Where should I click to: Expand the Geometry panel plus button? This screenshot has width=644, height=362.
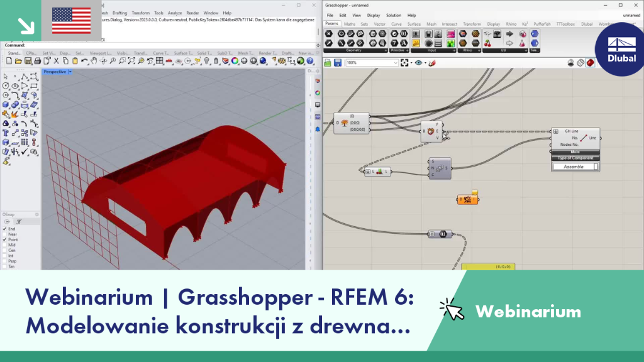[386, 50]
